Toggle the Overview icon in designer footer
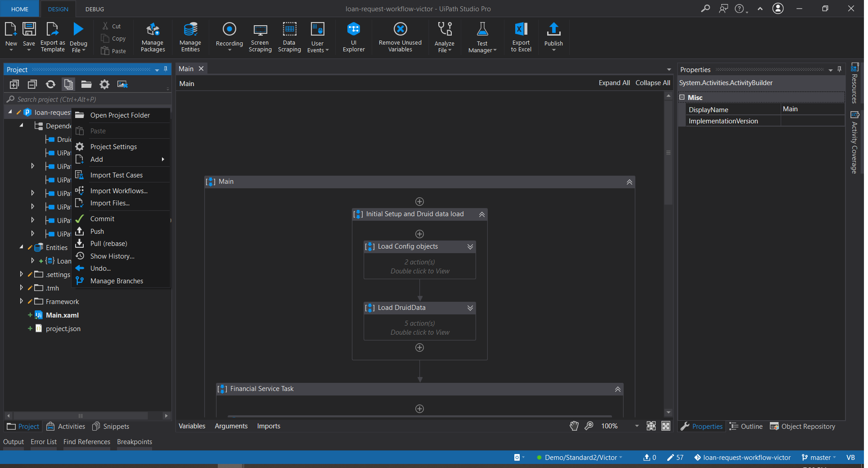The image size is (868, 468). coord(666,426)
